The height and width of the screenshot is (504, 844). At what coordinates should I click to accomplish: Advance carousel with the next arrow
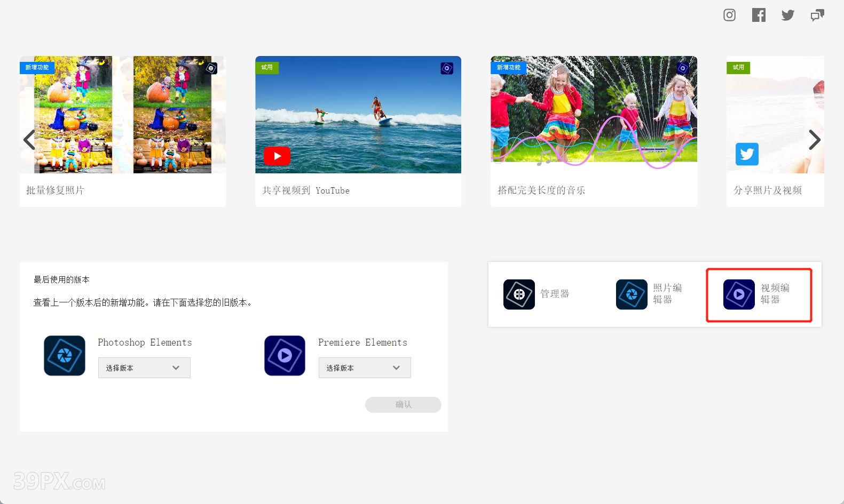tap(814, 140)
